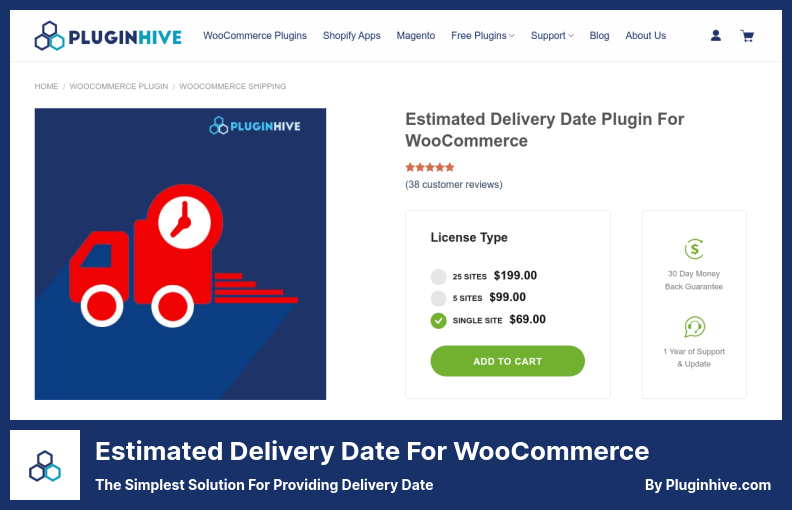Open Magento menu item
792x510 pixels.
[416, 36]
